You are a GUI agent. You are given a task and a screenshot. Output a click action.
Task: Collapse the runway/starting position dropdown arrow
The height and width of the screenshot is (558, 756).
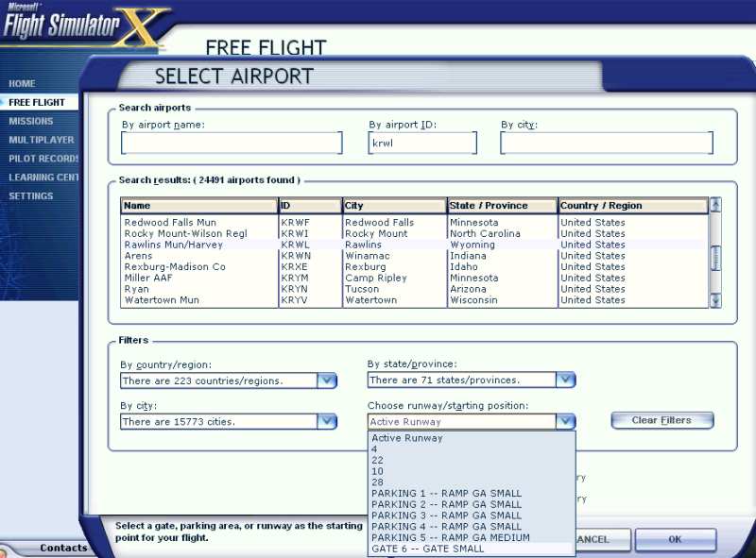565,421
